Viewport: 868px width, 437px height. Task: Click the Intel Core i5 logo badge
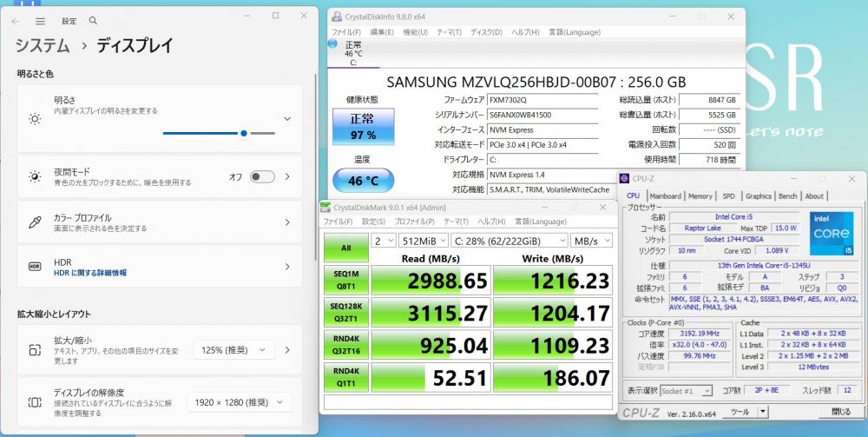(x=832, y=233)
